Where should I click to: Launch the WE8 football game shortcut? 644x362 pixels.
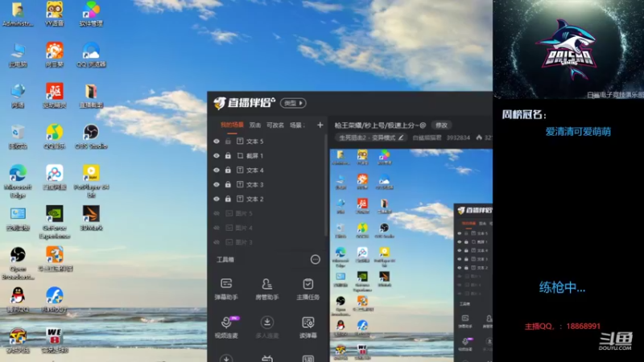click(x=54, y=340)
